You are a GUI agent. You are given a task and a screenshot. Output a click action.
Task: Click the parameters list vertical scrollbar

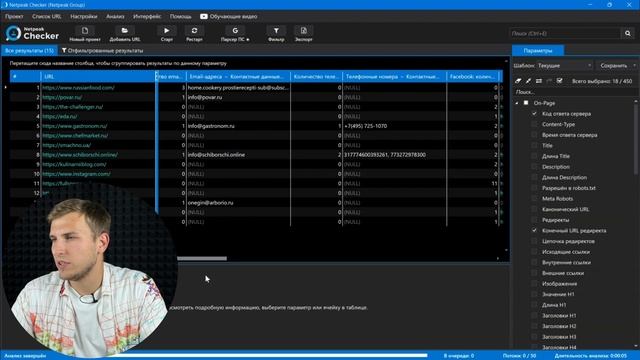click(636, 139)
